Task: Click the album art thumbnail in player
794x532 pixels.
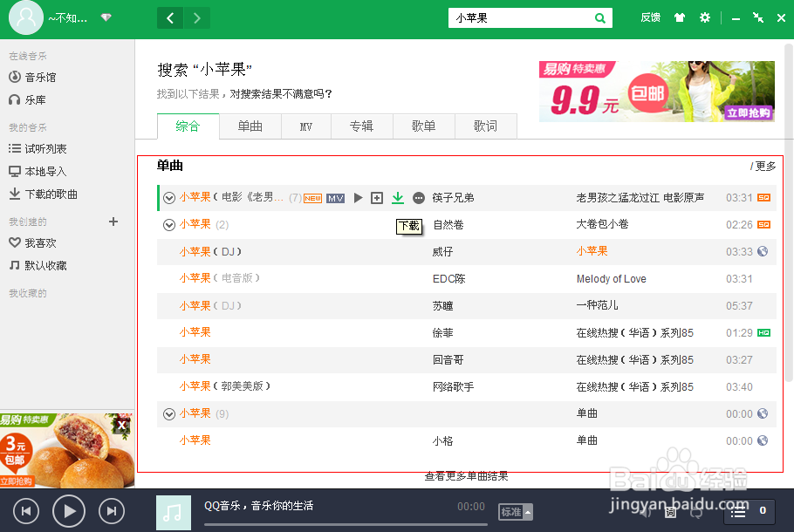Action: point(173,513)
